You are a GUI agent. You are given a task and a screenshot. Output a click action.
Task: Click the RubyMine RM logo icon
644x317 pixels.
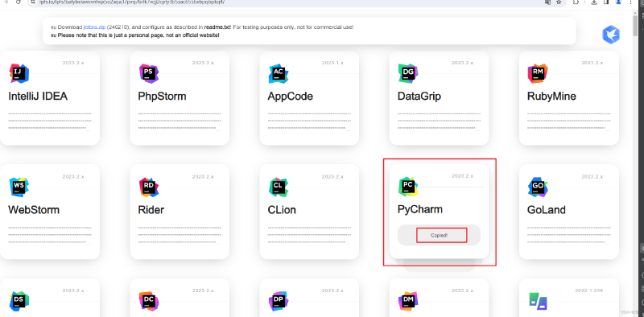[x=538, y=74]
